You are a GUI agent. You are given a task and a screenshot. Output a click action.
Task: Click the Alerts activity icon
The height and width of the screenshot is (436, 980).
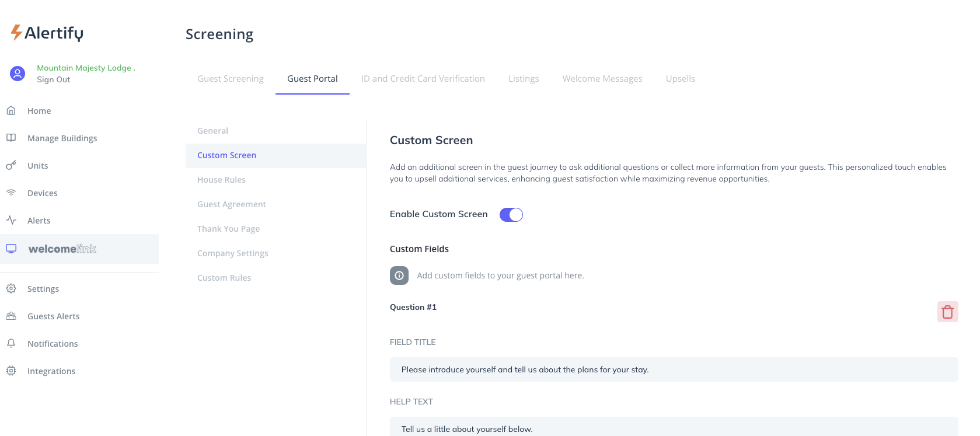click(11, 220)
